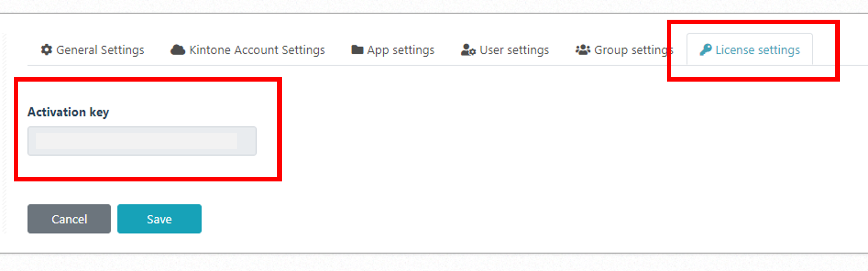Click the user-with-gear icon for User settings

click(x=468, y=50)
